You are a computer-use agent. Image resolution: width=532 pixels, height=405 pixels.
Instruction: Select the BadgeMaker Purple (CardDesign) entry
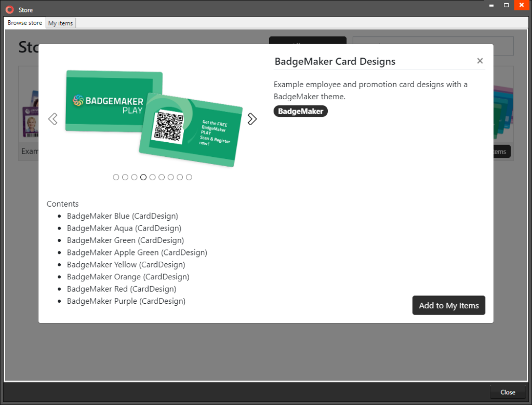point(126,301)
